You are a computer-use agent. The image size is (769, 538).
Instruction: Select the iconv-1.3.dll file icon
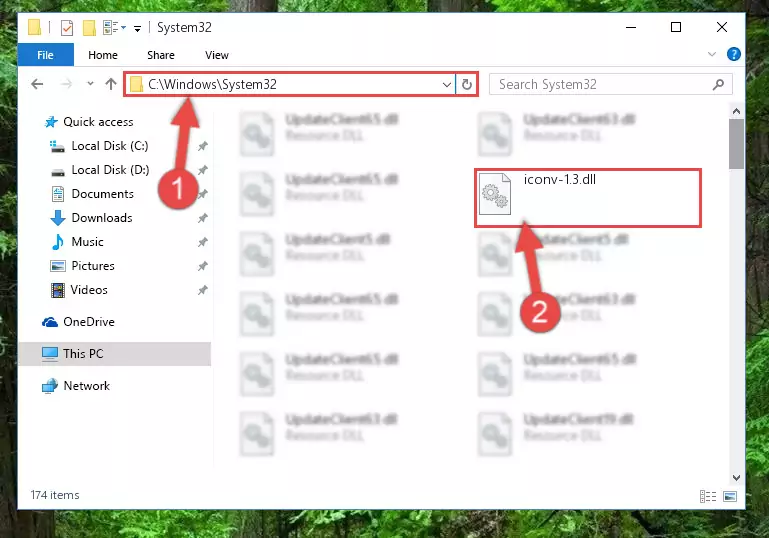[495, 194]
